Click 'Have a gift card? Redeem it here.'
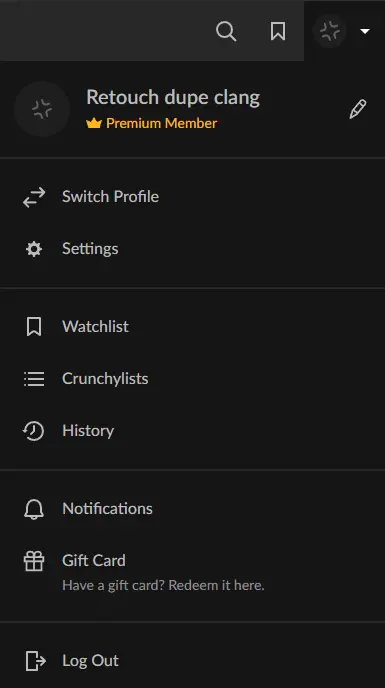Viewport: 385px width, 688px height. pos(163,585)
